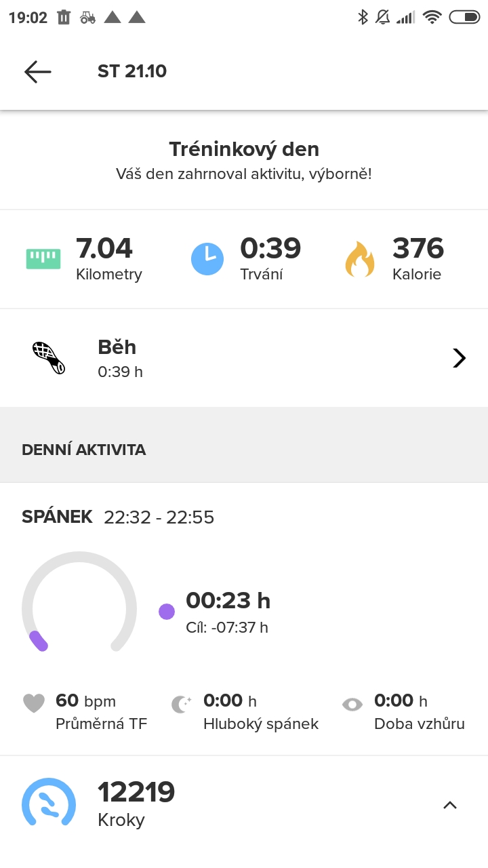Tap the purple sleep legend dot

click(x=167, y=612)
